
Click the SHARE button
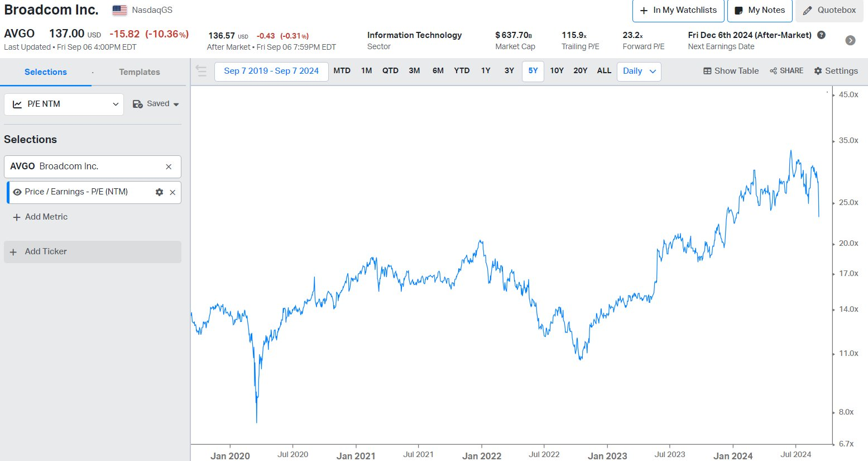[x=787, y=71]
